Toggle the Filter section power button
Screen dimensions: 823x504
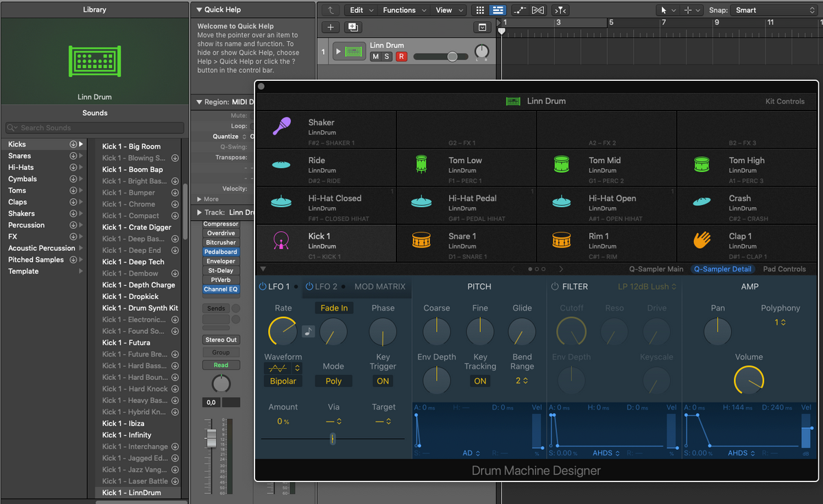[x=554, y=287]
